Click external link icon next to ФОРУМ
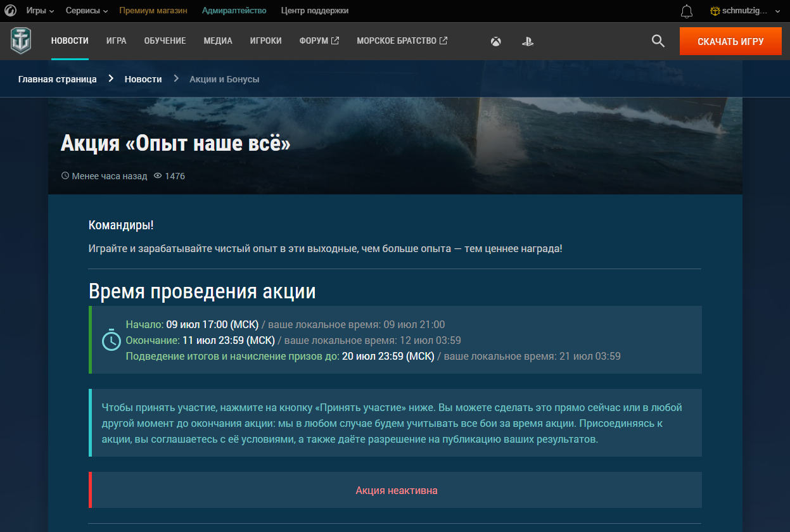This screenshot has height=532, width=790. [x=335, y=41]
